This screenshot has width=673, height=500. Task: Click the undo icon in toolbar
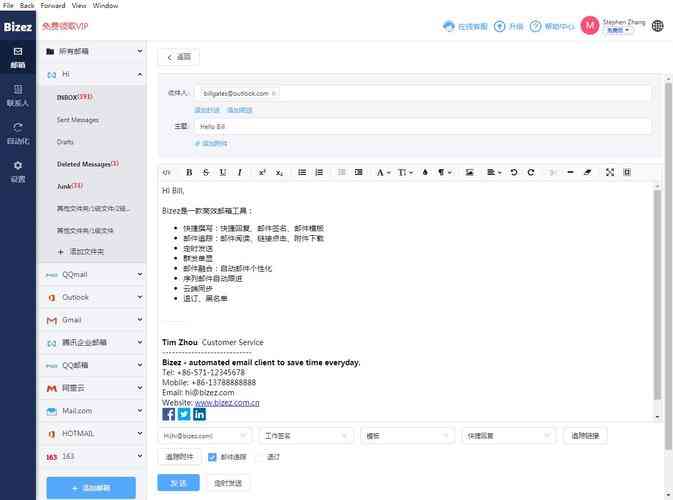pyautogui.click(x=514, y=172)
